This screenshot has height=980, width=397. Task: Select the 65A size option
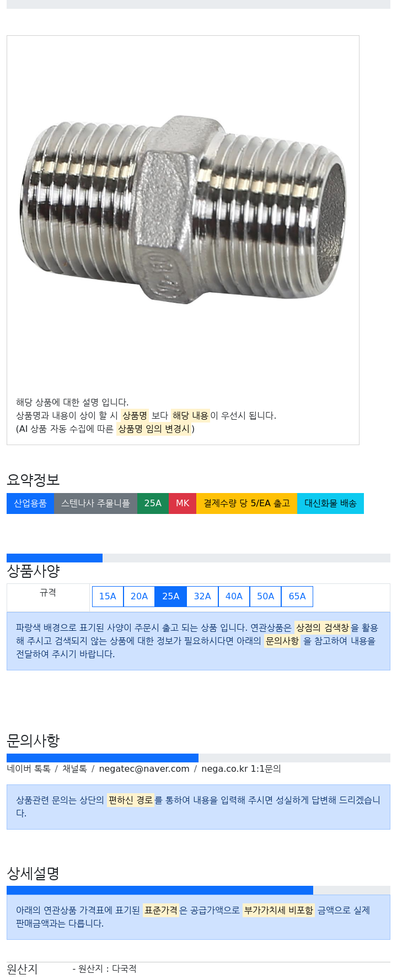click(x=297, y=596)
